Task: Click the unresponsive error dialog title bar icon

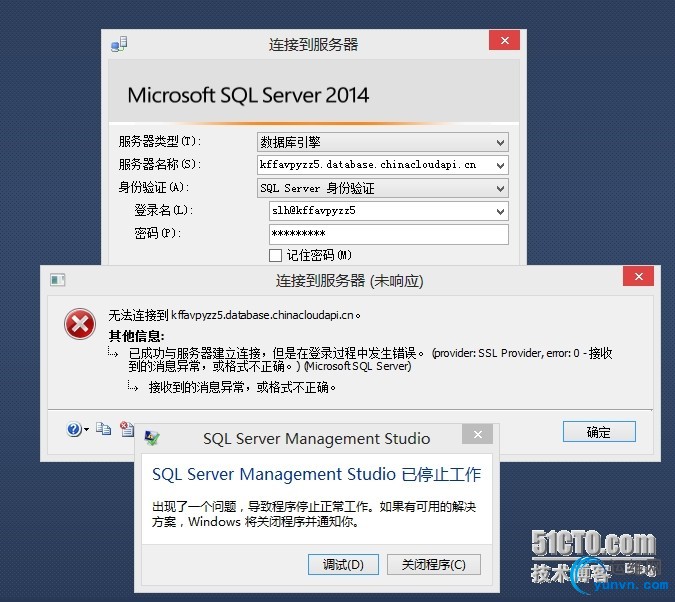Action: [58, 280]
